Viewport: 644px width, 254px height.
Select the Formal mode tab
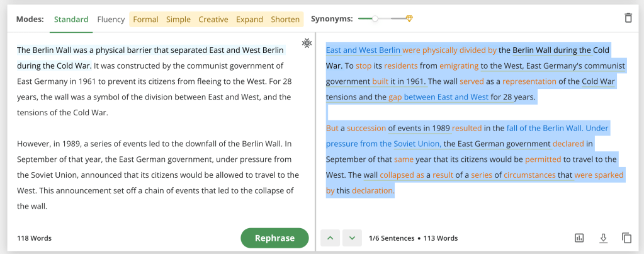[145, 19]
